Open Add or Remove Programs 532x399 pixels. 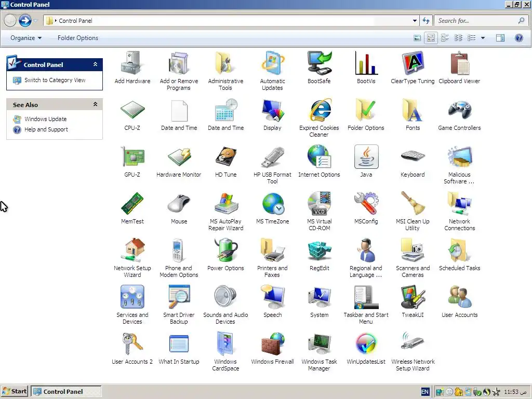pyautogui.click(x=179, y=71)
